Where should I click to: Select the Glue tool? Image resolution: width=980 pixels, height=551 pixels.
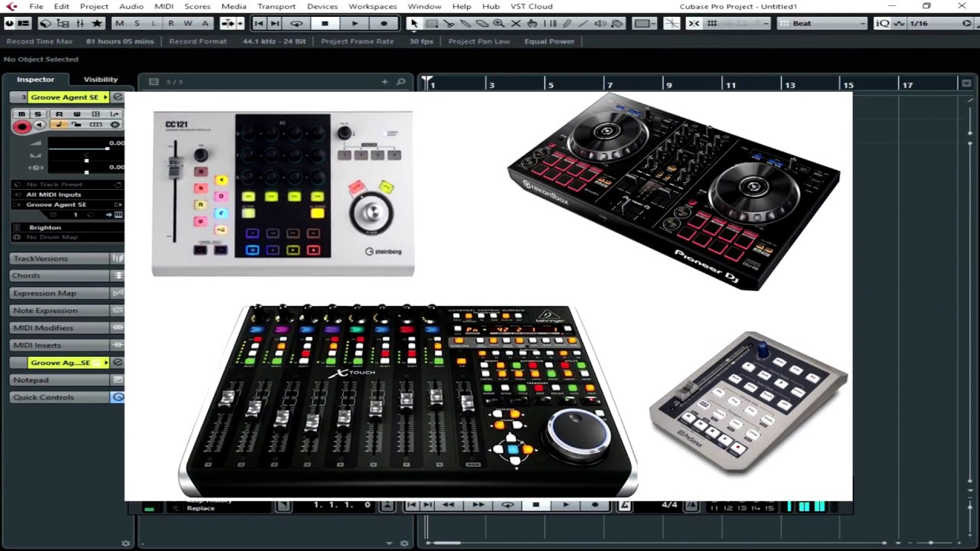click(465, 24)
